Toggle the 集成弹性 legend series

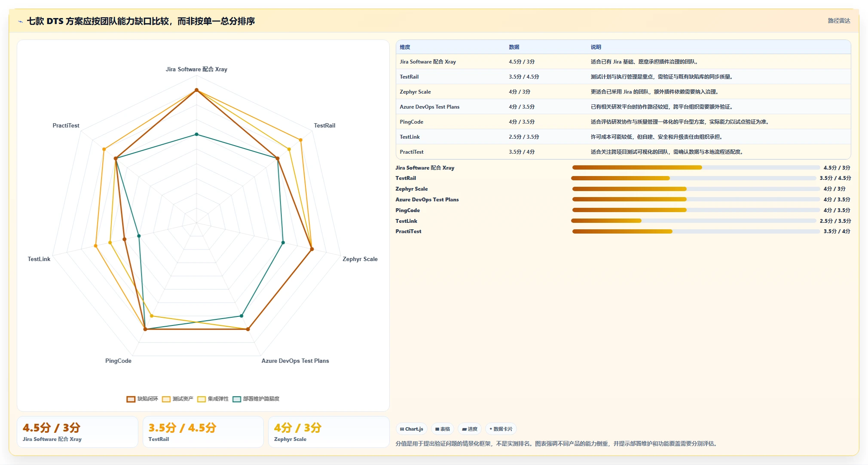pos(213,399)
